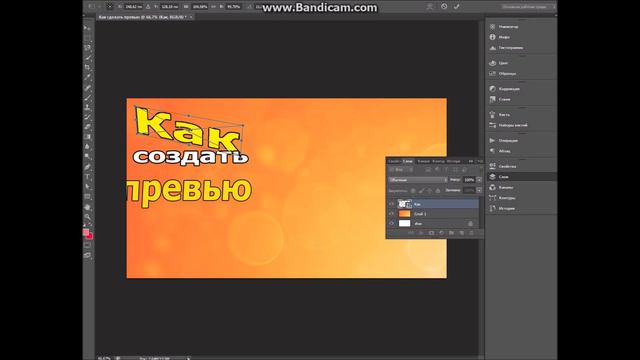Open the Абзац paragraph panel icon

click(493, 151)
